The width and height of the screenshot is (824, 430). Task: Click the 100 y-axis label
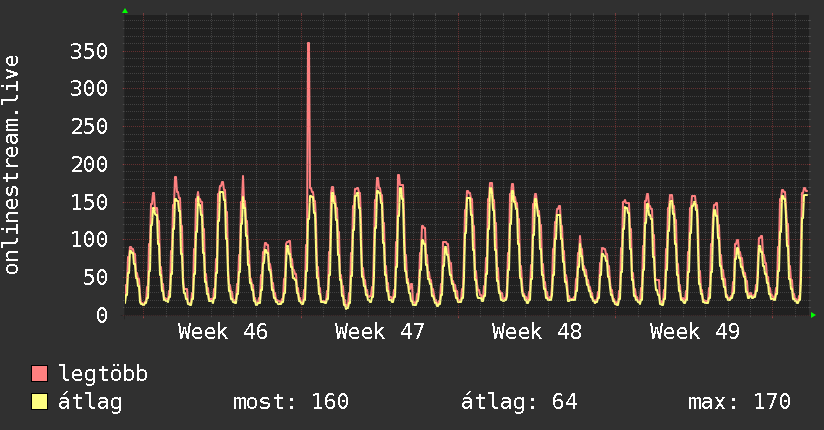tap(89, 240)
